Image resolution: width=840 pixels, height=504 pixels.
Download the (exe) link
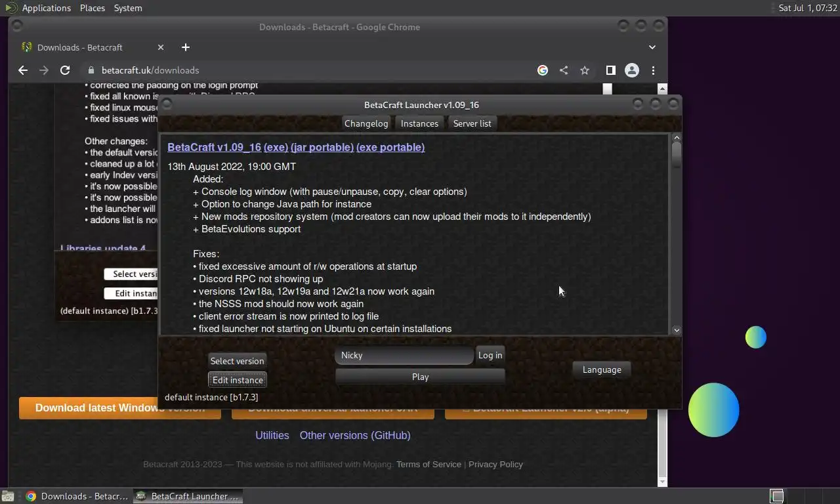276,147
